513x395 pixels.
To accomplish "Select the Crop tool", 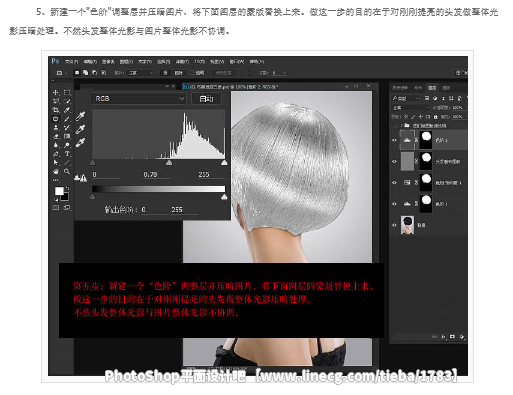I will point(56,110).
